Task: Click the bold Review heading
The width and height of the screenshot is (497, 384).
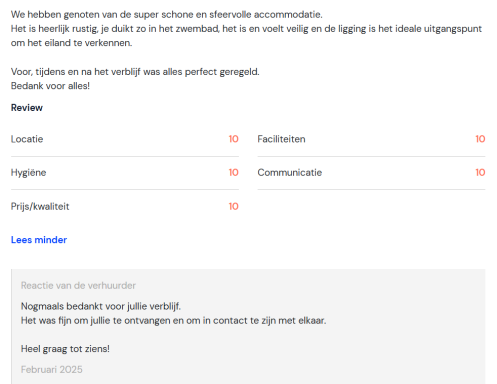Action: 27,108
